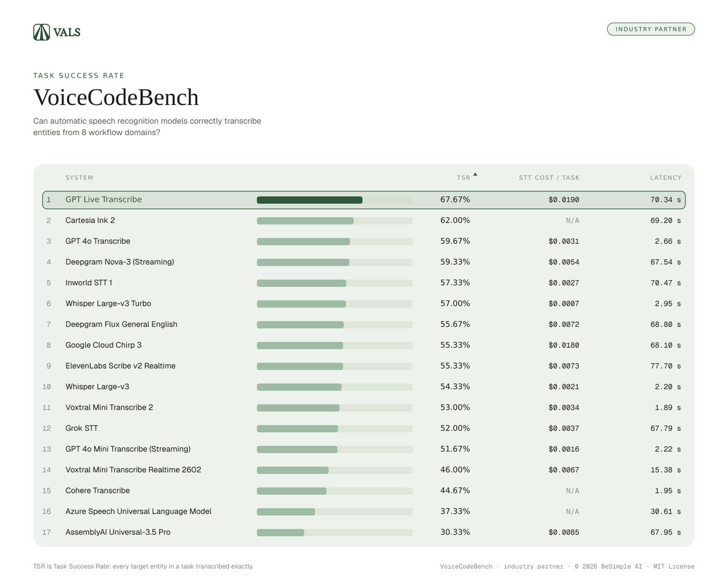Viewport: 728px width, 582px height.
Task: Click the N/A cost for Cohere Transcribe
Action: pos(573,490)
